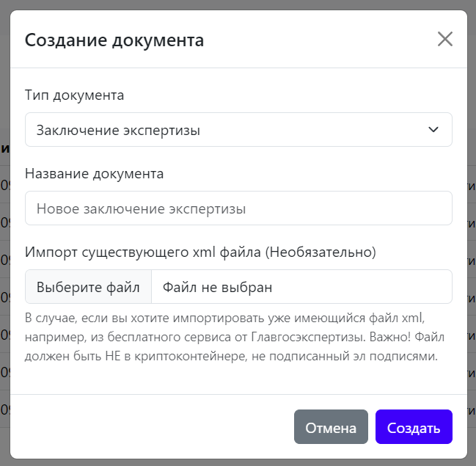Screen dimensions: 476x466
Task: Click the (Необязательно) text in the import label
Action: click(321, 252)
